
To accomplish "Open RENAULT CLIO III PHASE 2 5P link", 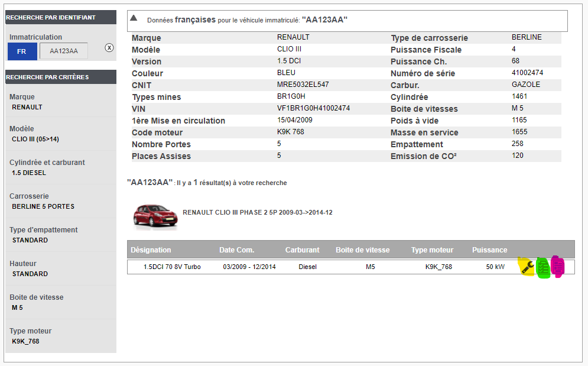I will (x=258, y=212).
